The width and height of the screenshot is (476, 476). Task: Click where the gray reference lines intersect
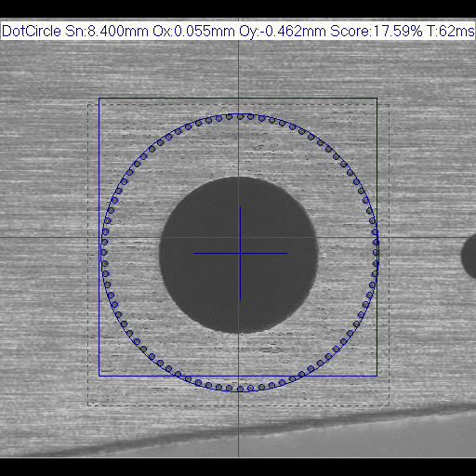pyautogui.click(x=238, y=238)
